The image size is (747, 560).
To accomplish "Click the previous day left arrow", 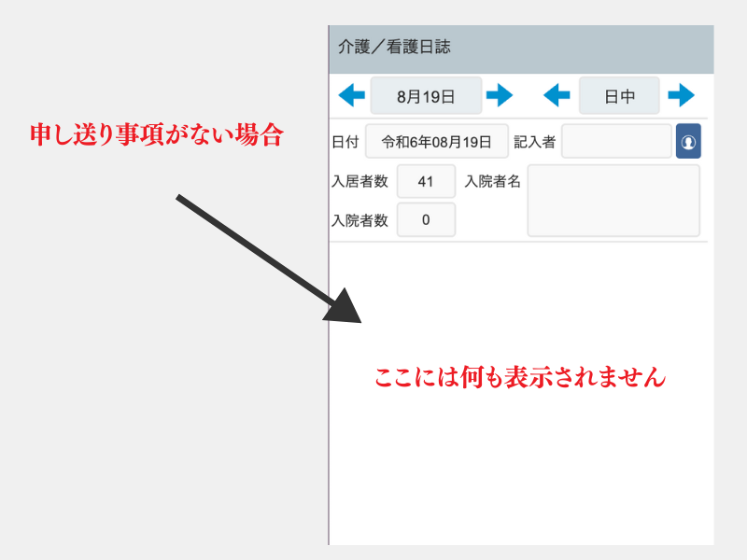I will pos(352,95).
